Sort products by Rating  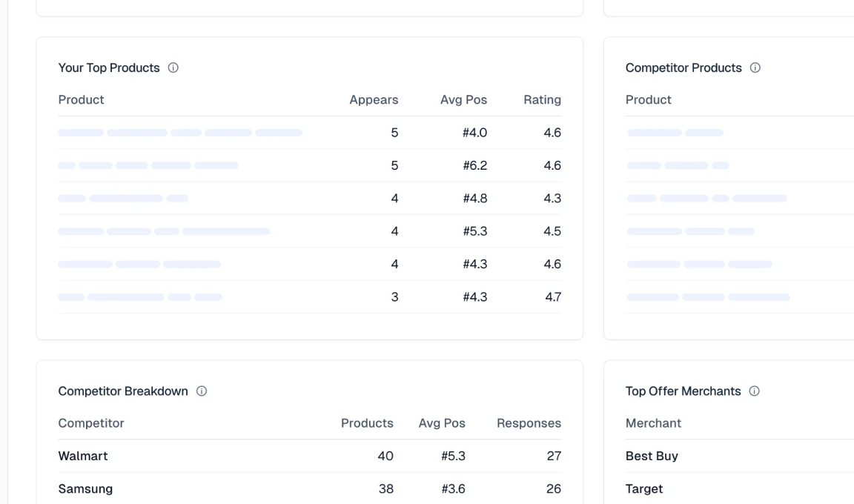pyautogui.click(x=542, y=99)
